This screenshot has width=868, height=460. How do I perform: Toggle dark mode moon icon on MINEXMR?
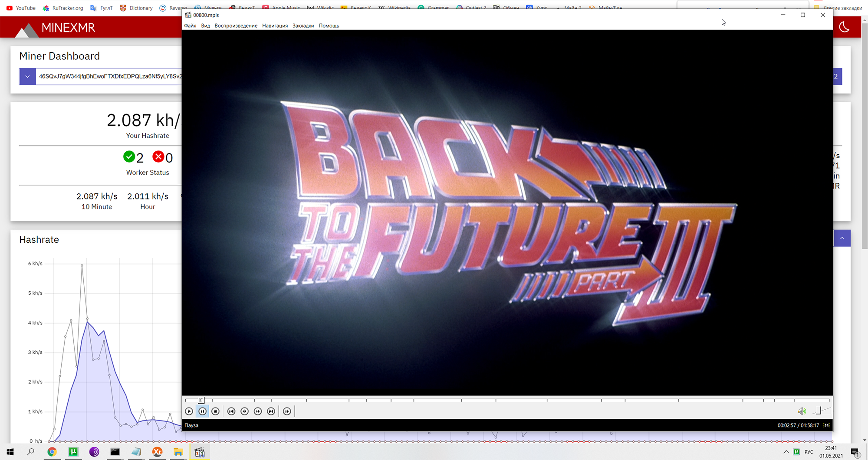pyautogui.click(x=844, y=27)
